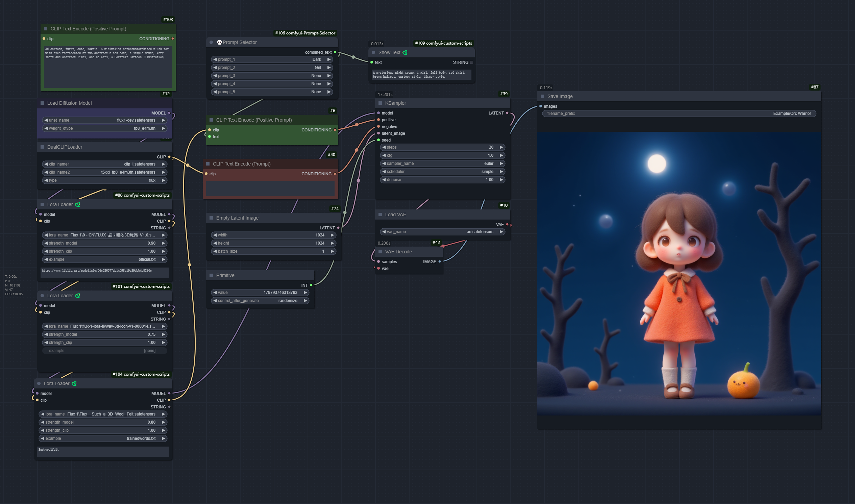Click the right arrow to increase steps
The width and height of the screenshot is (855, 504).
pyautogui.click(x=501, y=147)
